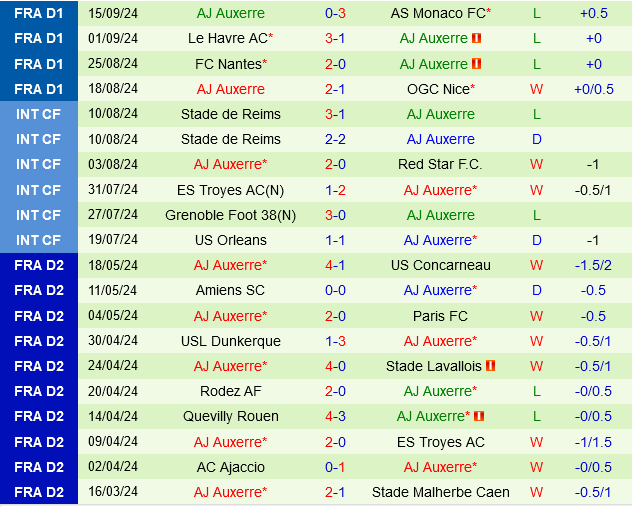The height and width of the screenshot is (507, 632).
Task: Open the Le Havre AC team link
Action: [x=230, y=39]
